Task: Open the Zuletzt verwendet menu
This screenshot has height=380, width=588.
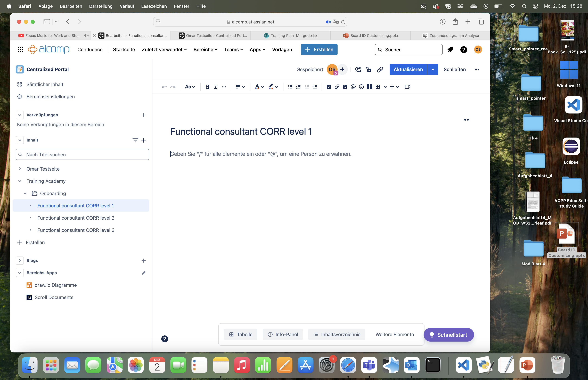Action: (164, 50)
